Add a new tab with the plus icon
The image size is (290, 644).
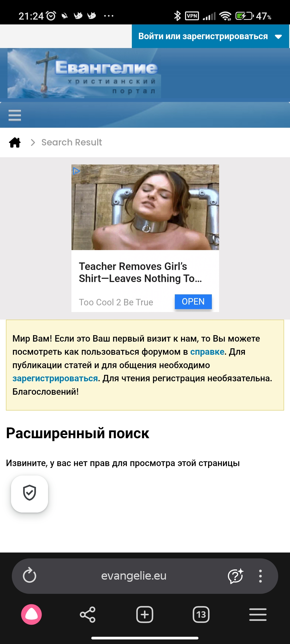coord(145,614)
